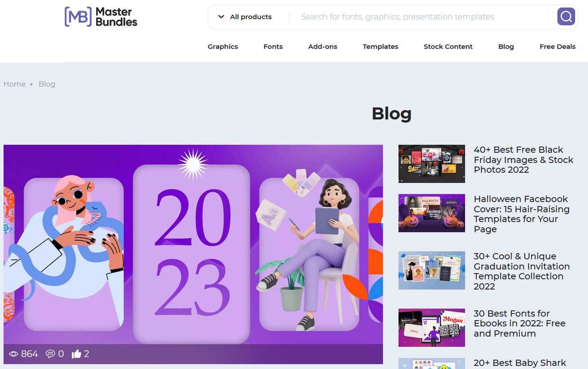Open 40+ Best Free Black Friday Images article
588x369 pixels.
point(524,160)
